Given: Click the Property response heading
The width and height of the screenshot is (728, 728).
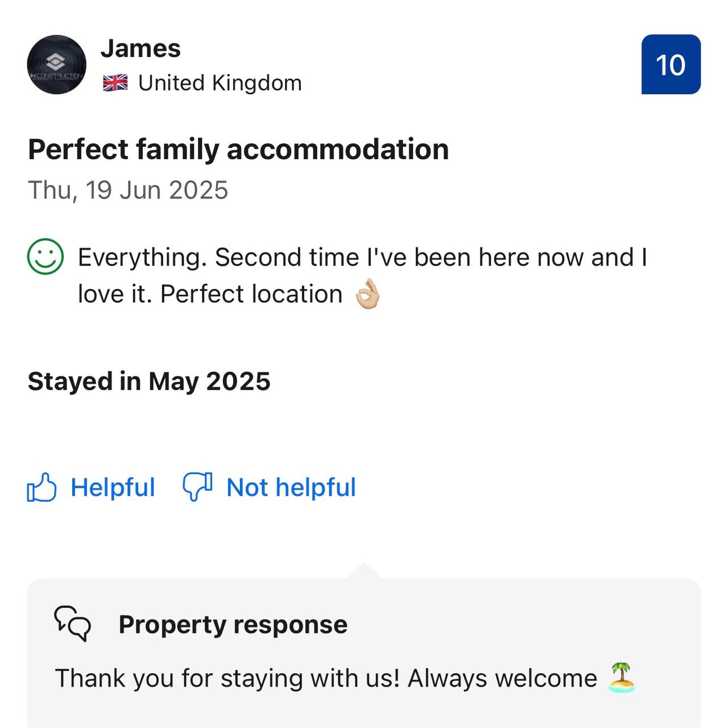Looking at the screenshot, I should pos(233,624).
